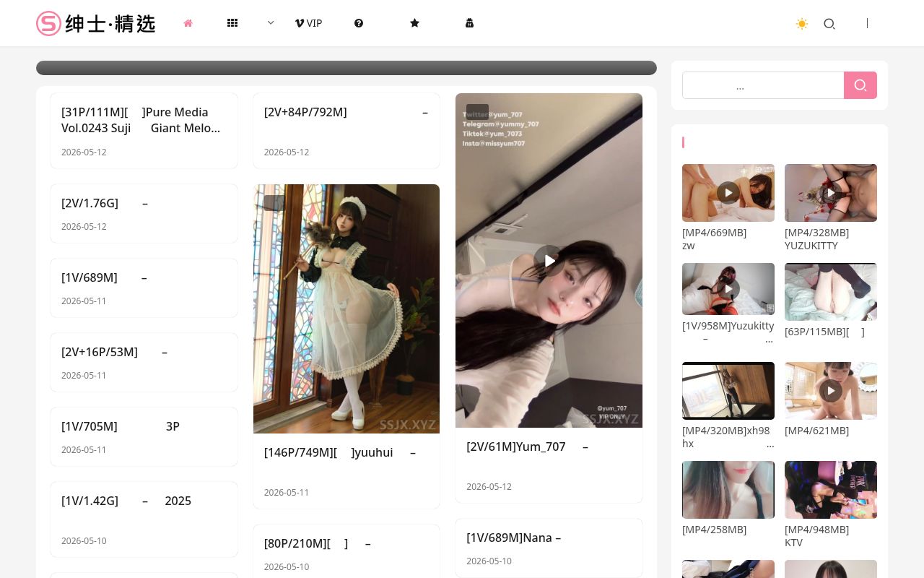Click the 2026-05-12 date under Yum_707 post
This screenshot has height=578, width=924.
(489, 487)
